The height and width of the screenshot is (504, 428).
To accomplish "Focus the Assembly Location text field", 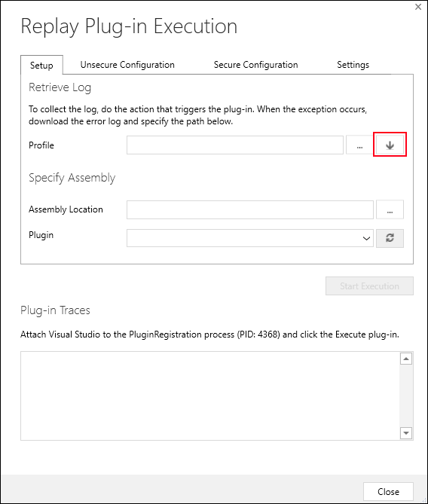I will click(250, 209).
